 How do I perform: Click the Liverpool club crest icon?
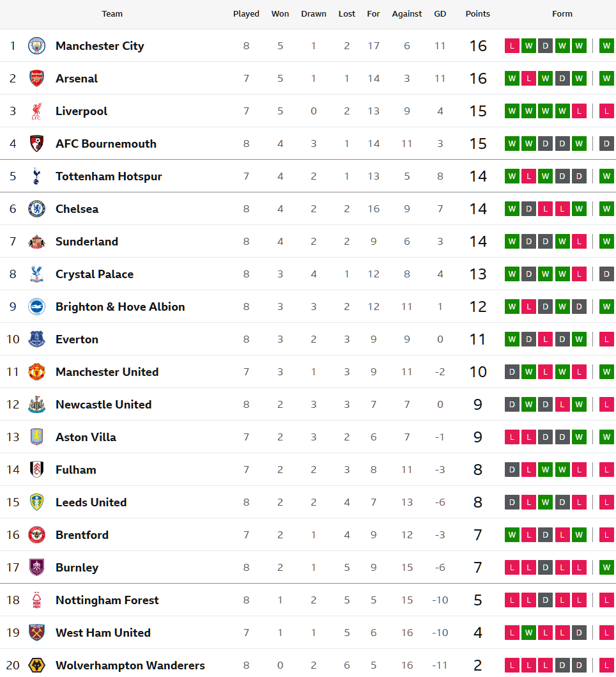pyautogui.click(x=37, y=111)
